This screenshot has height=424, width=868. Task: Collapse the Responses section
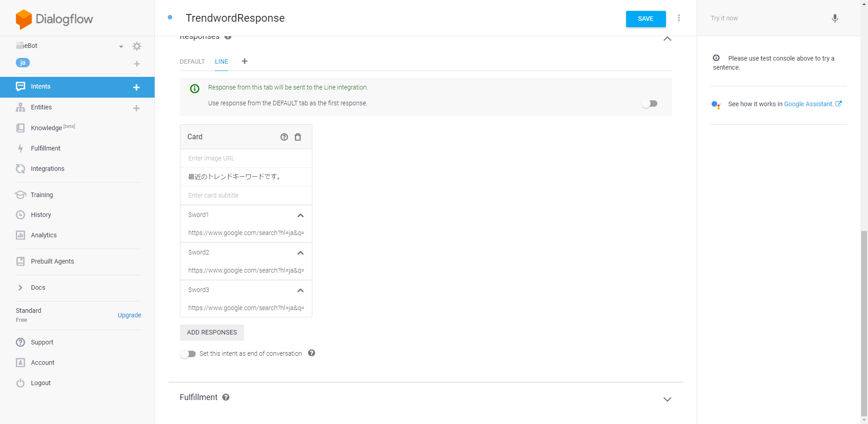(667, 39)
